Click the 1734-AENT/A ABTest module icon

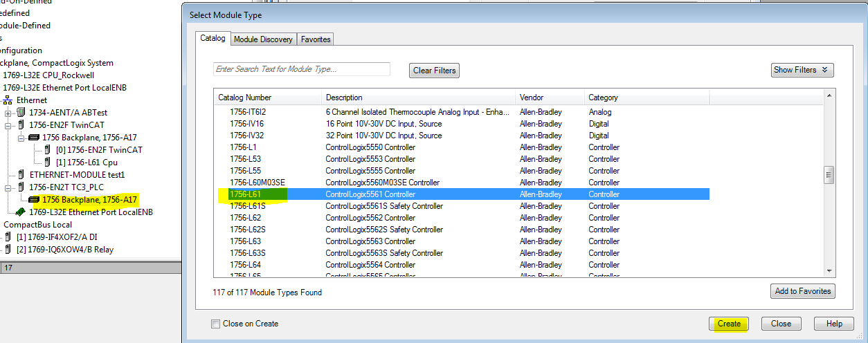(21, 113)
